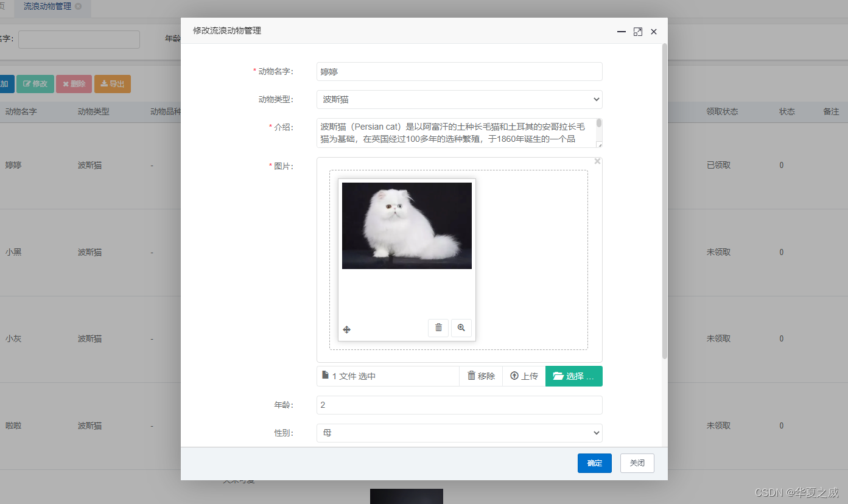Viewport: 848px width, 504px height.
Task: Click the 删除 delete toolbar button
Action: (73, 84)
